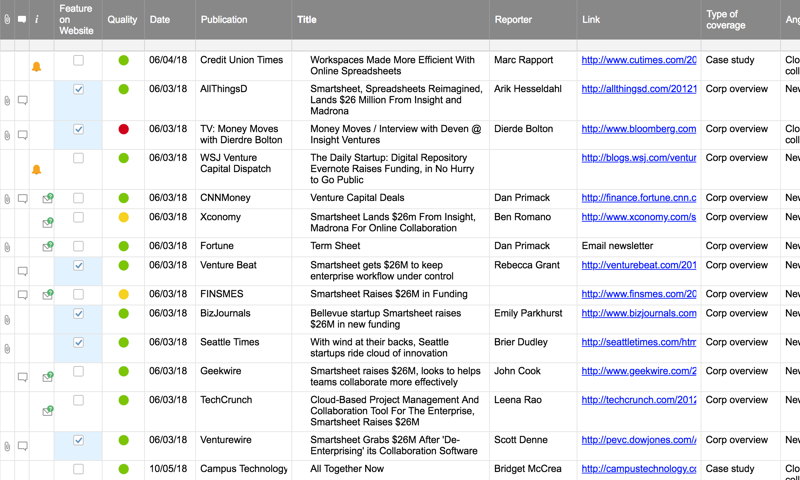Select the Quality column header

123,19
